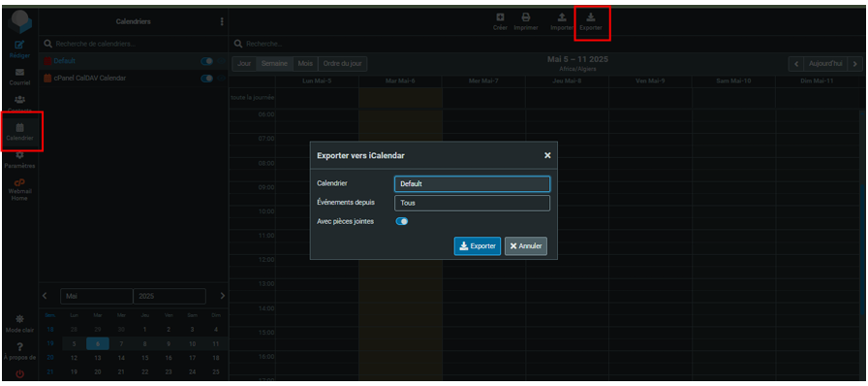Viewport: 868px width, 386px height.
Task: Select day 1 in mini calendar
Action: pos(145,330)
